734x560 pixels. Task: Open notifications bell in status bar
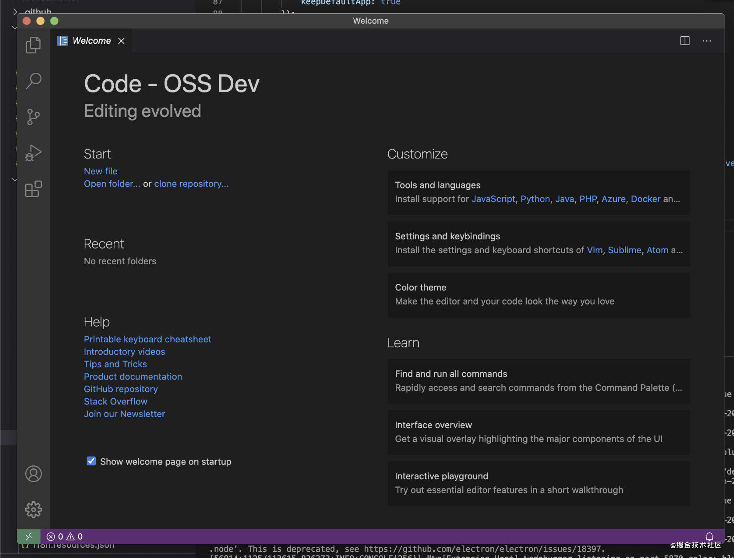point(709,537)
